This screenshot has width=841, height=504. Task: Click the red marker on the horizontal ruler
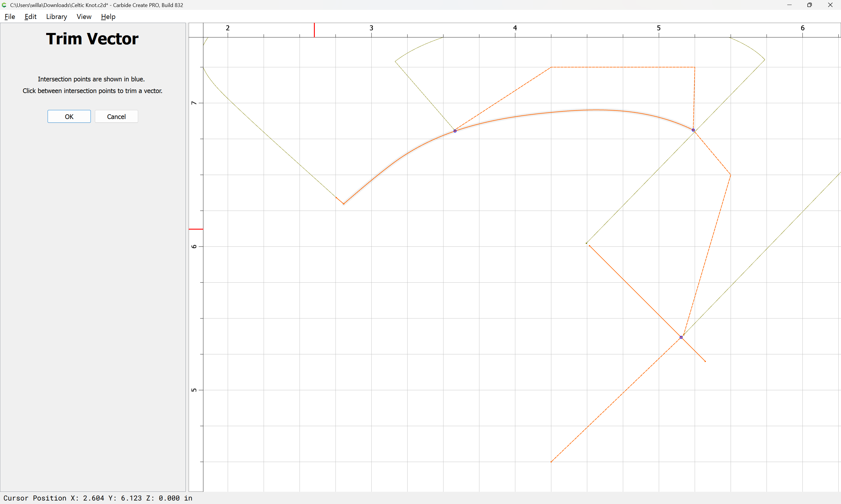point(314,30)
